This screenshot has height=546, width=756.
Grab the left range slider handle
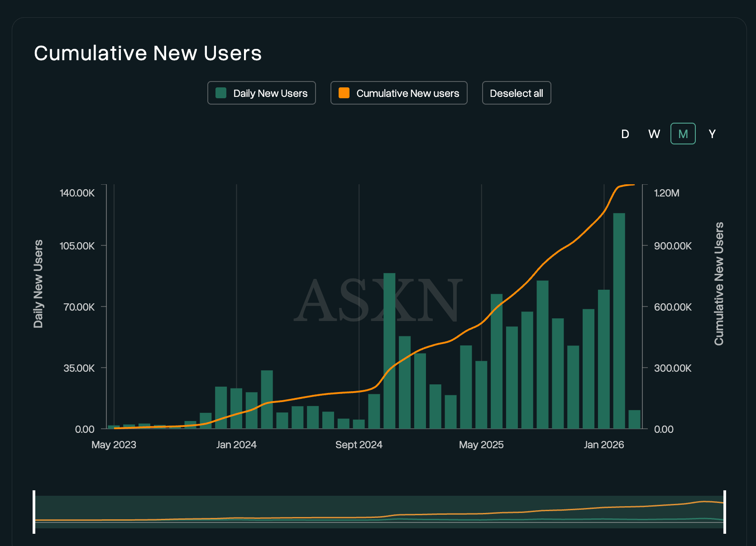(x=34, y=512)
